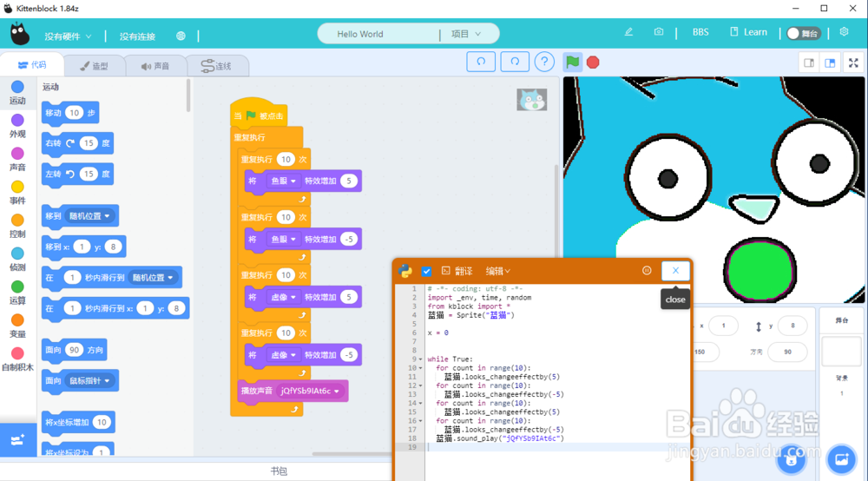Click the pencil edit icon in header
868x481 pixels.
pyautogui.click(x=628, y=32)
